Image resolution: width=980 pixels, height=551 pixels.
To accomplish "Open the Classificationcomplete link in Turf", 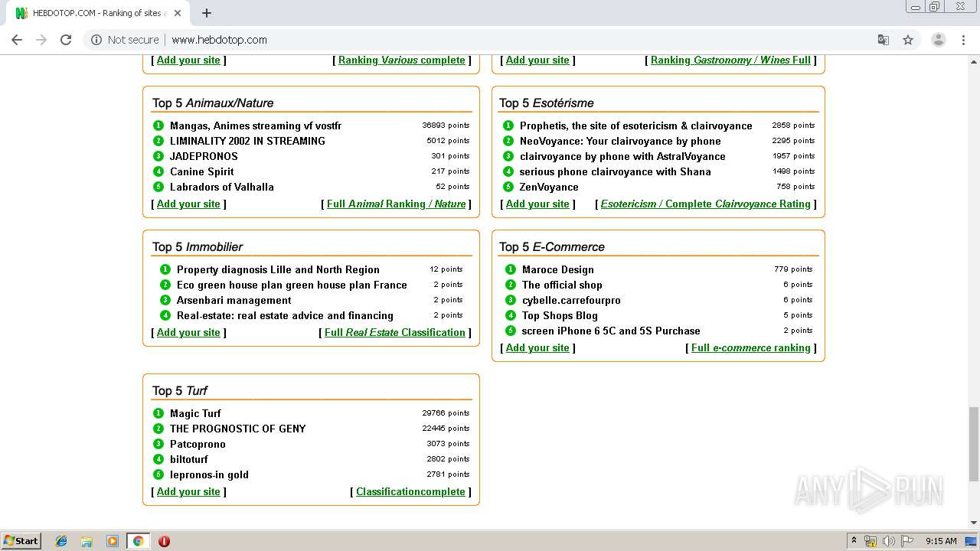I will point(410,491).
